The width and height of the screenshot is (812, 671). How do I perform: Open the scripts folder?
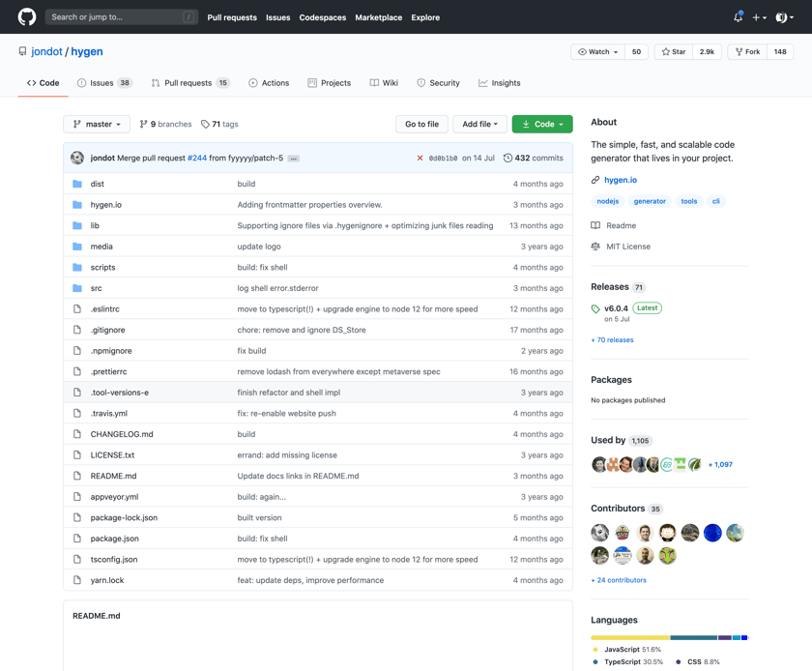pyautogui.click(x=103, y=268)
